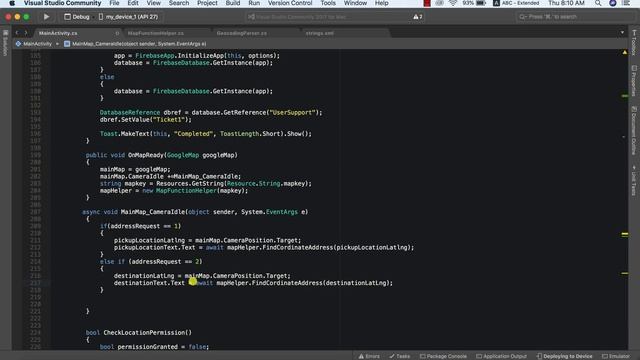Open the Emulator pad in bottom bar
Viewport: 640px width, 360px height.
(x=616, y=356)
